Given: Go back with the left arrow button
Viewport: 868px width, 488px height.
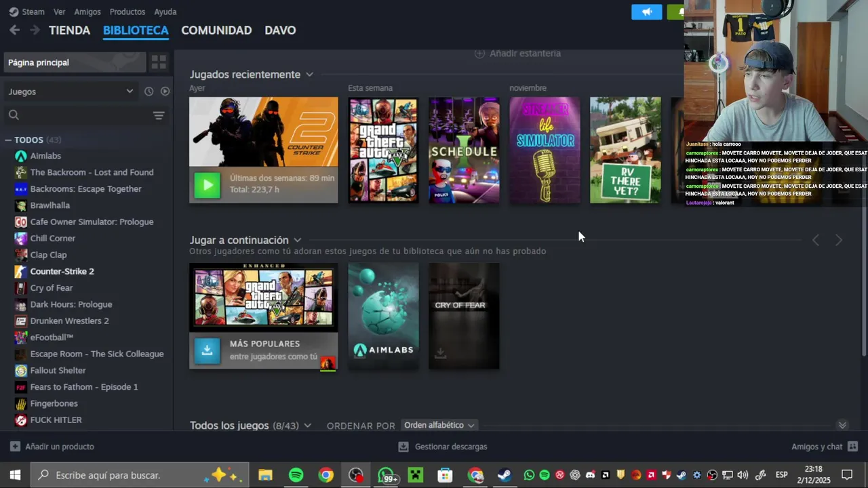Looking at the screenshot, I should click(14, 30).
